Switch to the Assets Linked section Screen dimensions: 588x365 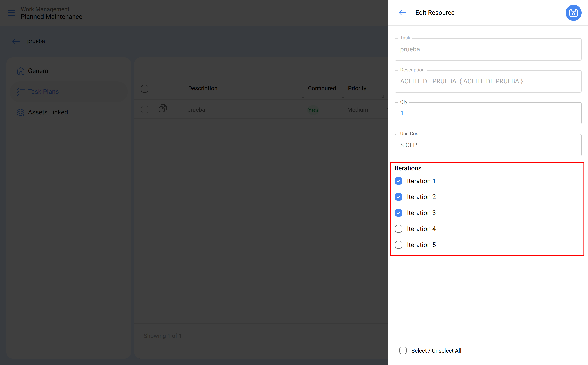[x=48, y=112]
